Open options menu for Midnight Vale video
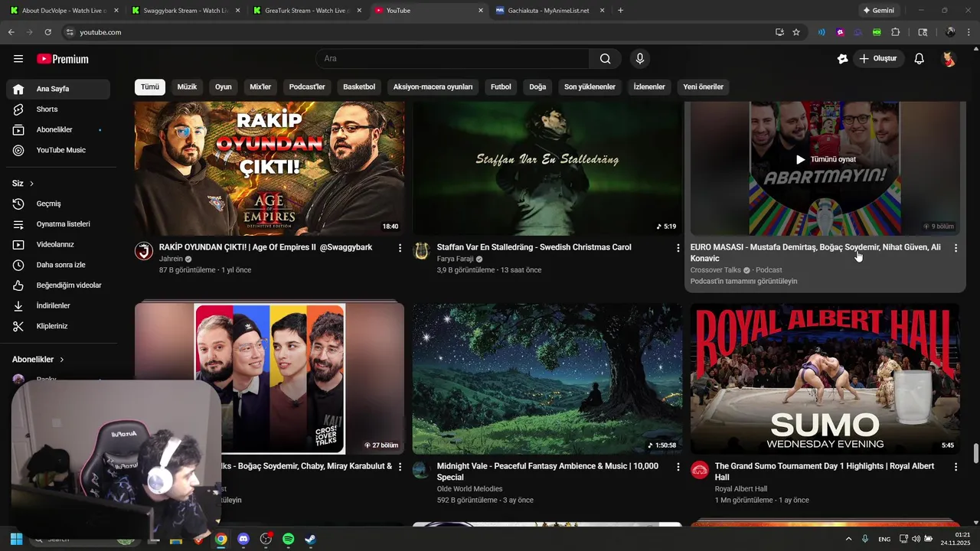 678,467
